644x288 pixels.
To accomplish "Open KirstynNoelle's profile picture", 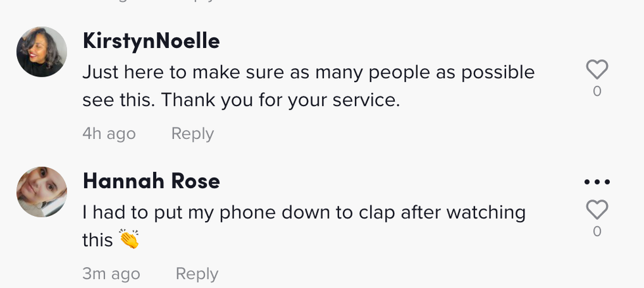I will [41, 52].
